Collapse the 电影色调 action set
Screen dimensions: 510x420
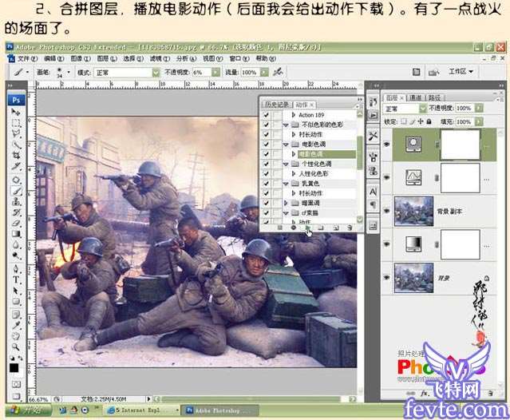[286, 145]
